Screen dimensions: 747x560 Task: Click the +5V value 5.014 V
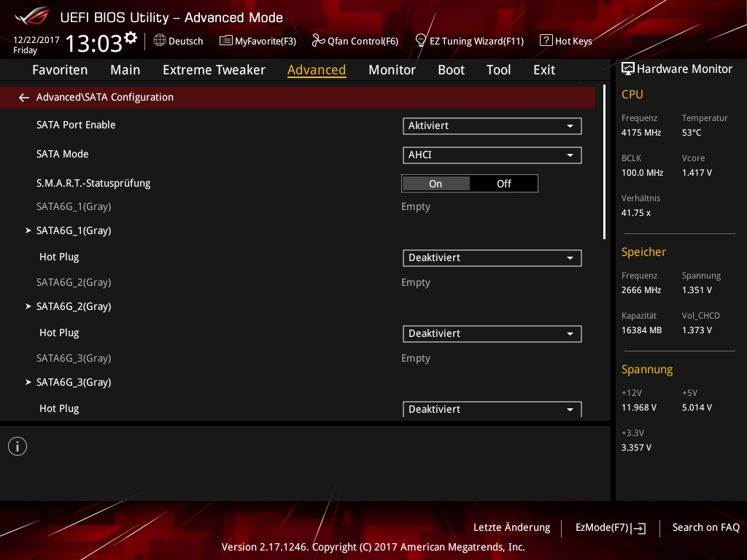coord(697,408)
